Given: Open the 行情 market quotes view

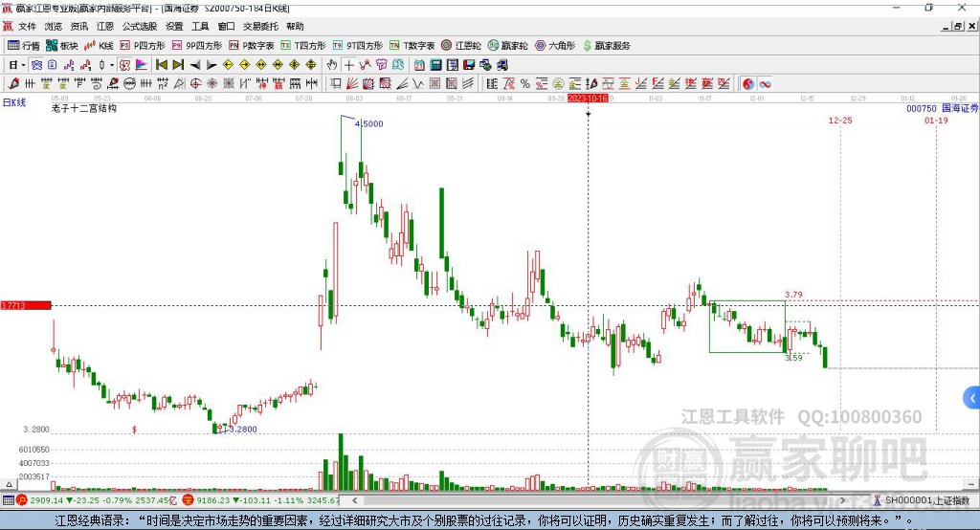Looking at the screenshot, I should click(x=24, y=46).
